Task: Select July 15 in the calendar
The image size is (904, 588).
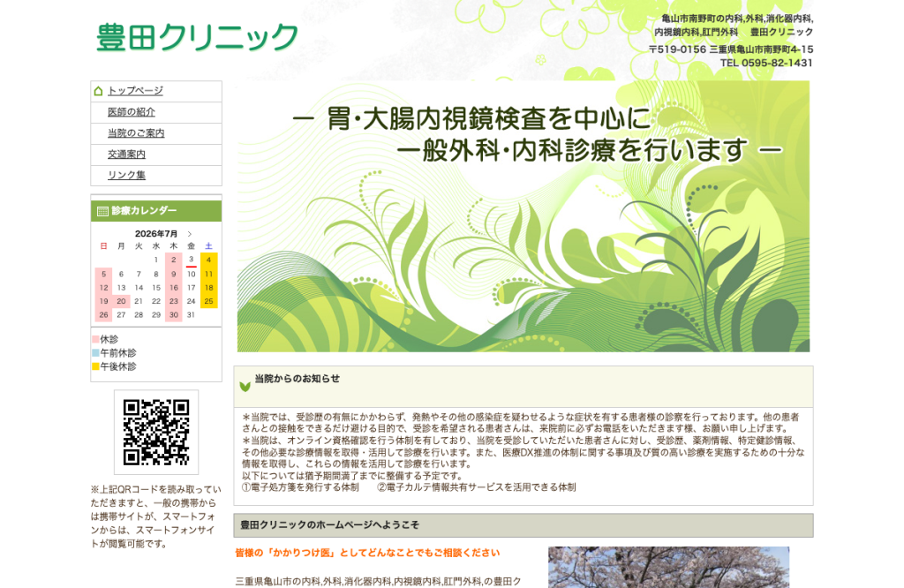Action: tap(156, 288)
